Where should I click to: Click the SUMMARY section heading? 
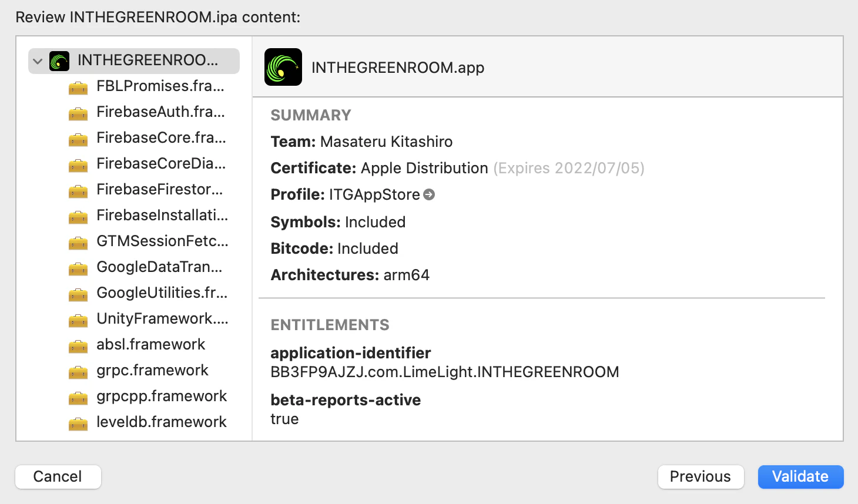[311, 115]
